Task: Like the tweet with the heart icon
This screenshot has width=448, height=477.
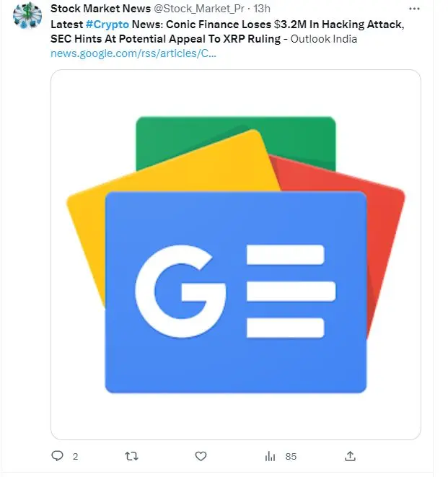Action: tap(201, 456)
